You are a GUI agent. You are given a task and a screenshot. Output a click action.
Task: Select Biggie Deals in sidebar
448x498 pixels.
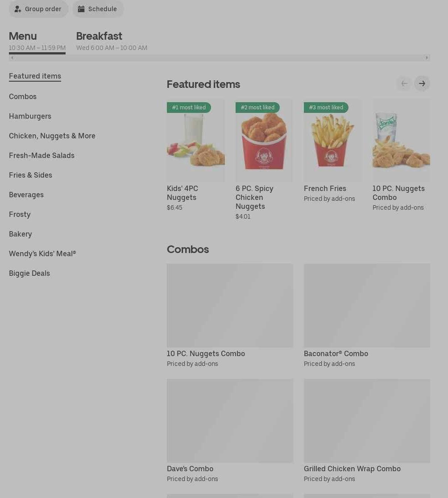[29, 274]
